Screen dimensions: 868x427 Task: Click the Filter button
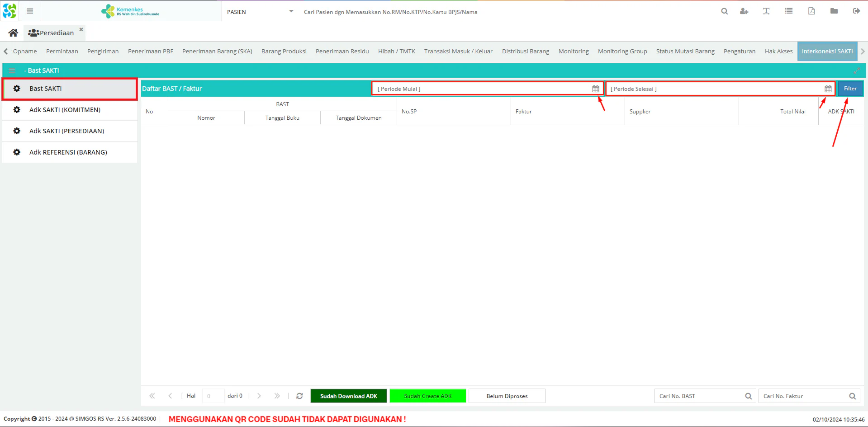tap(850, 89)
